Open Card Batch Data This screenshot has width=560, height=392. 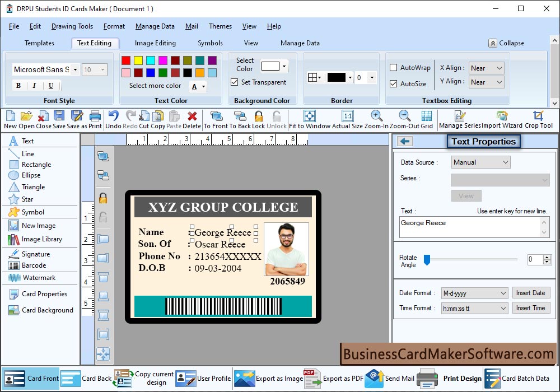(517, 379)
